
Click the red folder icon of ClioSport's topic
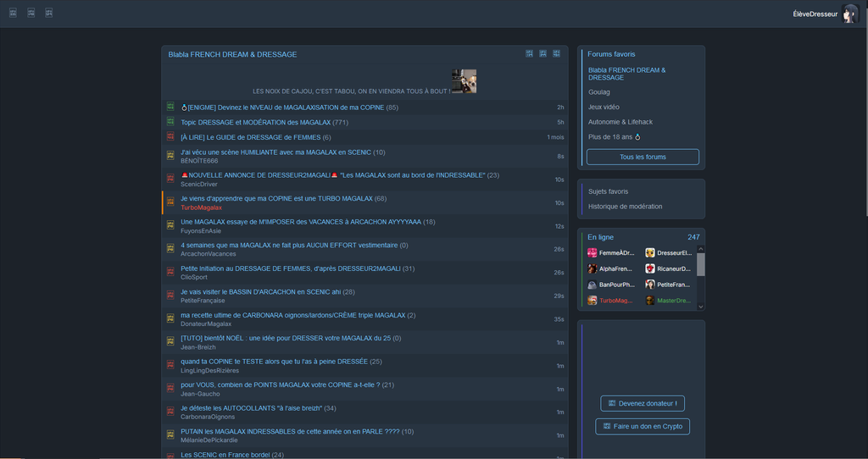coord(170,272)
